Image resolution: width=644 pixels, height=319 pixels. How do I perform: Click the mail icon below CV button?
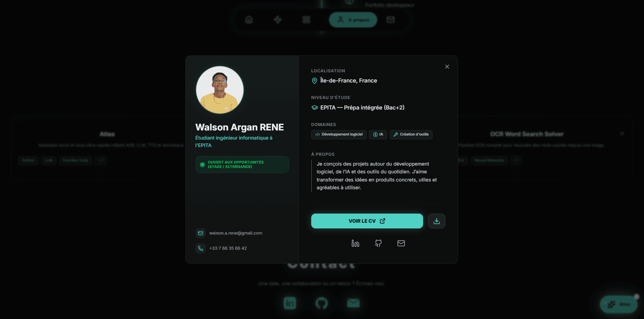tap(401, 243)
